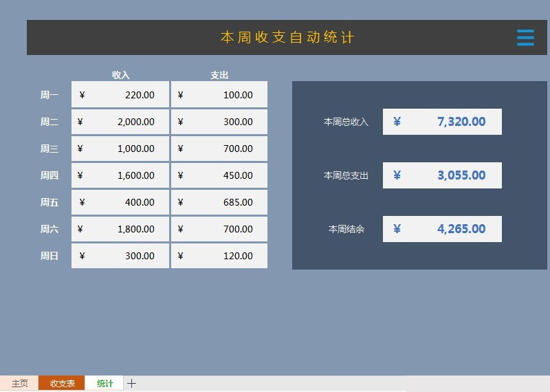Image resolution: width=550 pixels, height=392 pixels.
Task: Select Monday expense cell 100.00
Action: pyautogui.click(x=219, y=94)
